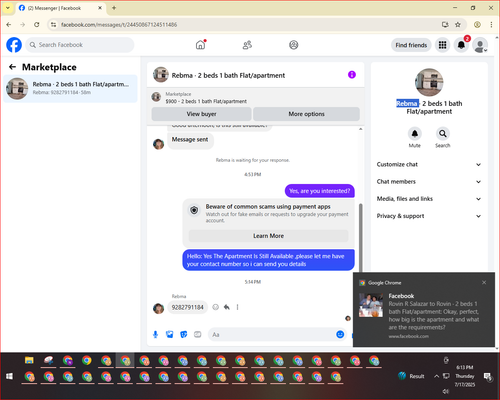Click the notification popup photo thumbnail
The height and width of the screenshot is (400, 500).
[x=371, y=305]
